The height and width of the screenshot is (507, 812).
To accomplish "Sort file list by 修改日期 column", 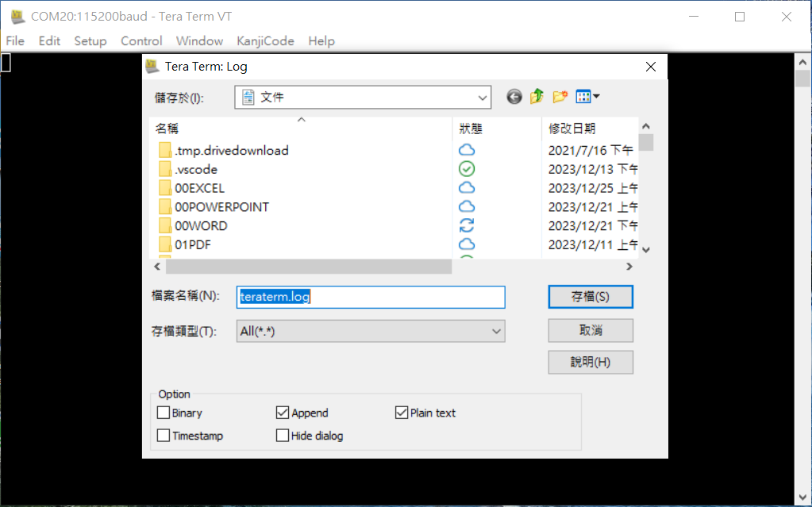I will click(590, 129).
